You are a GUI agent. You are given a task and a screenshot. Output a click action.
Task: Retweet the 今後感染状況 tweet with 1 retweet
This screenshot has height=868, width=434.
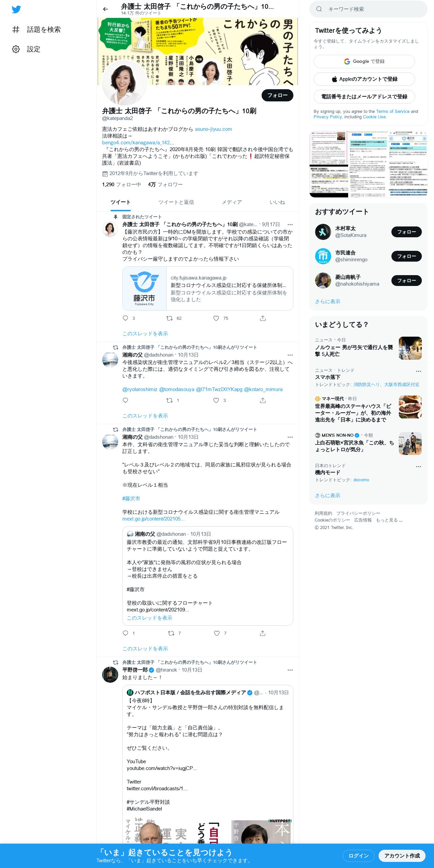click(169, 400)
